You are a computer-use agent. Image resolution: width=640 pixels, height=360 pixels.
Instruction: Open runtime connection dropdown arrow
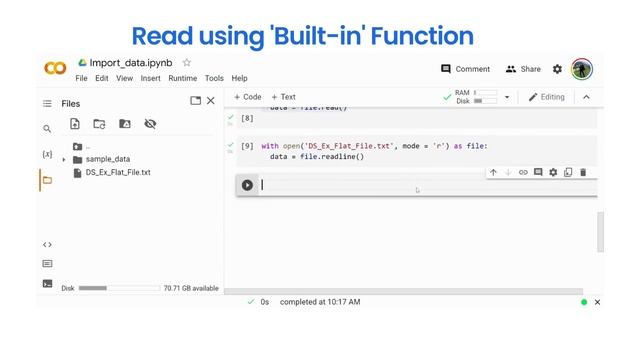507,97
